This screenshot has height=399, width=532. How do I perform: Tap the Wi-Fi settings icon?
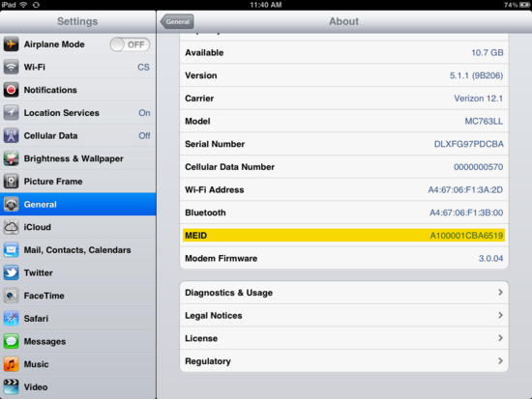(11, 67)
